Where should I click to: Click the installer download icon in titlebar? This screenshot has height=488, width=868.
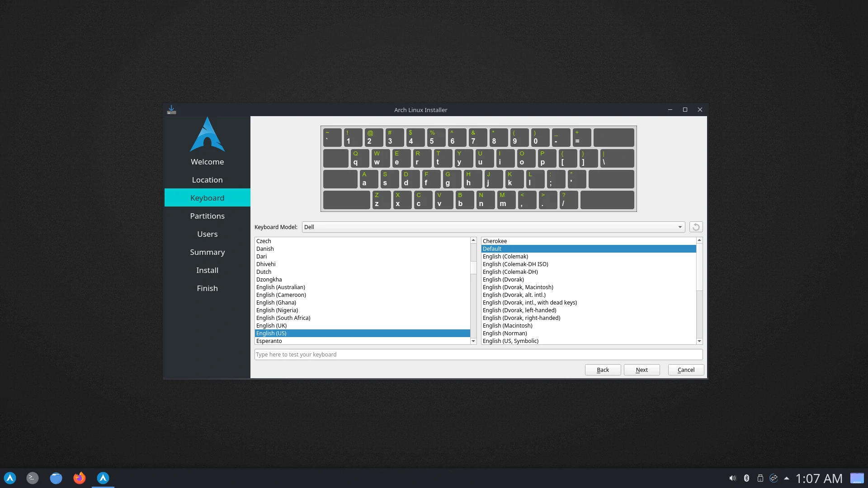click(171, 110)
